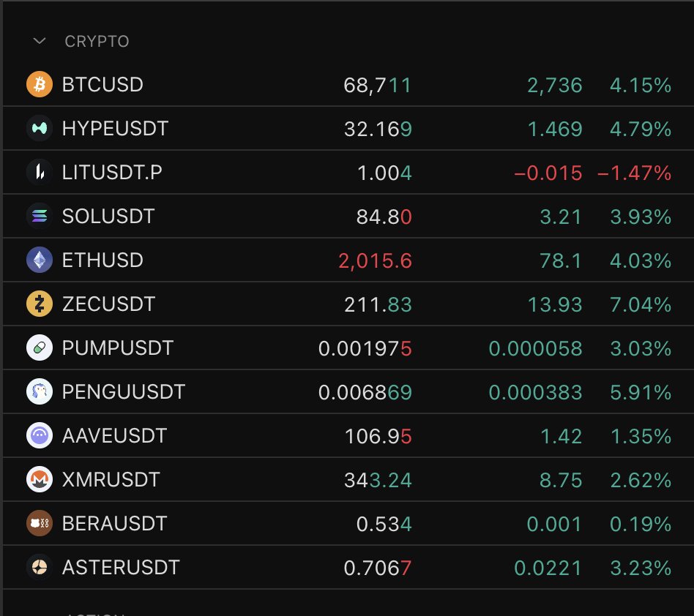Select the SOLUSDT symbol
The image size is (694, 616).
pos(108,216)
